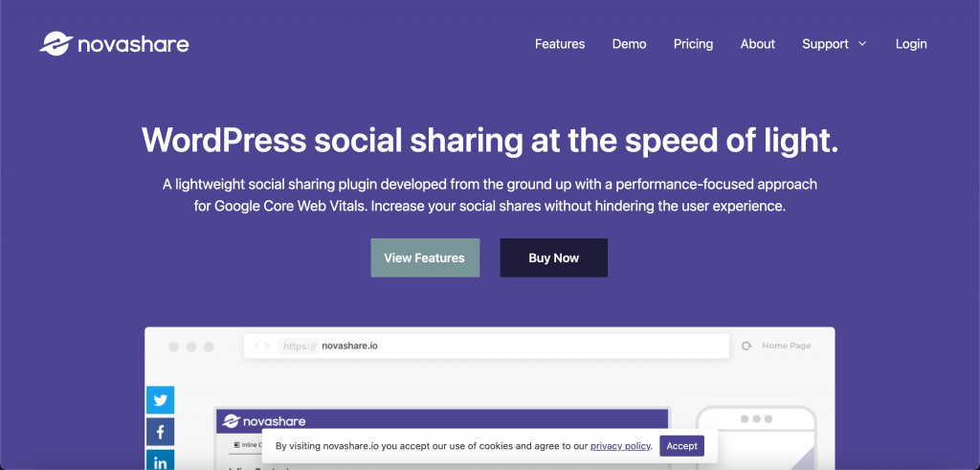Screen dimensions: 980x470
Task: Click the forward arrow in mock browser
Action: pyautogui.click(x=268, y=346)
